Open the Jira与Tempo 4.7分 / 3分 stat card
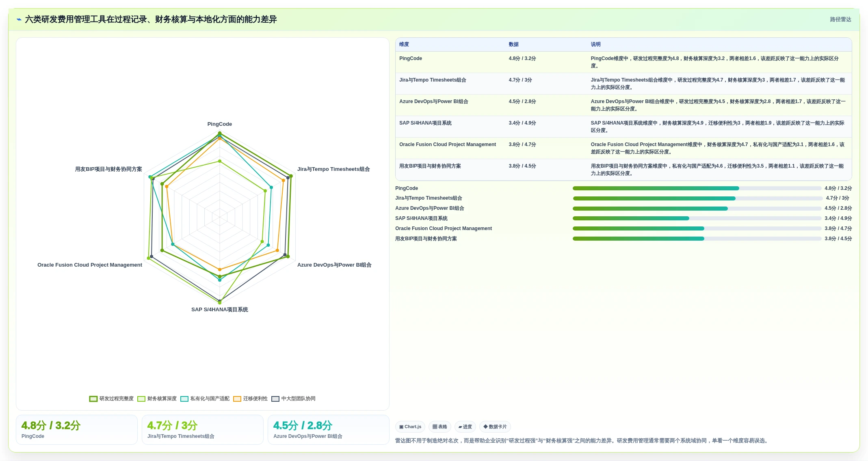Screen dimensions: 868x461 [203, 430]
